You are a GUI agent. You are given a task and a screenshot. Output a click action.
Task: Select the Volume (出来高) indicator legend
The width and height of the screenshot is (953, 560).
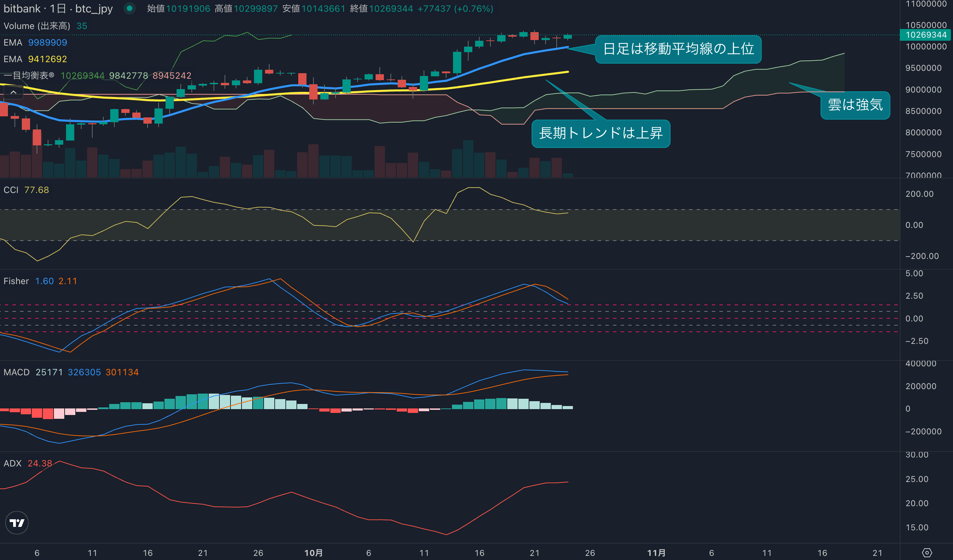(37, 26)
